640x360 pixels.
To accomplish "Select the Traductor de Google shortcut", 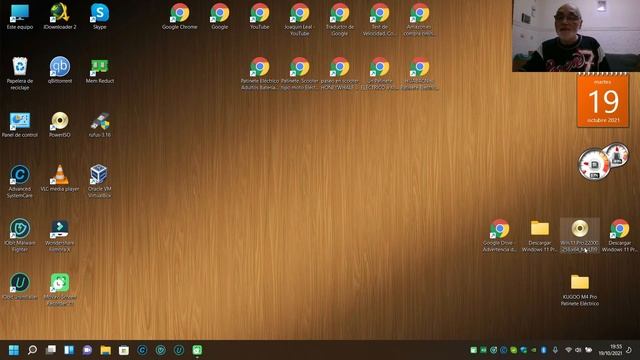I will click(x=340, y=20).
